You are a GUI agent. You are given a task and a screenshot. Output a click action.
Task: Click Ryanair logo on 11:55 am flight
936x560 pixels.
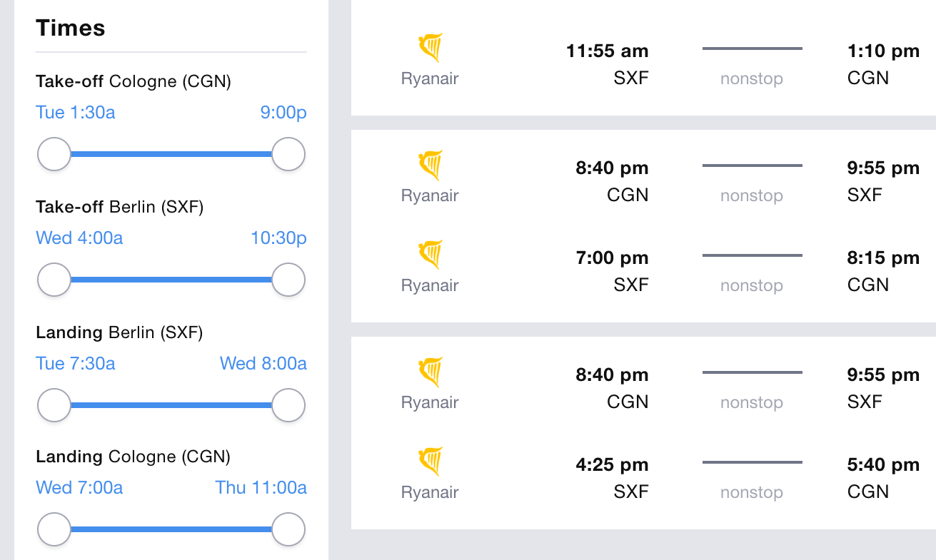[430, 48]
